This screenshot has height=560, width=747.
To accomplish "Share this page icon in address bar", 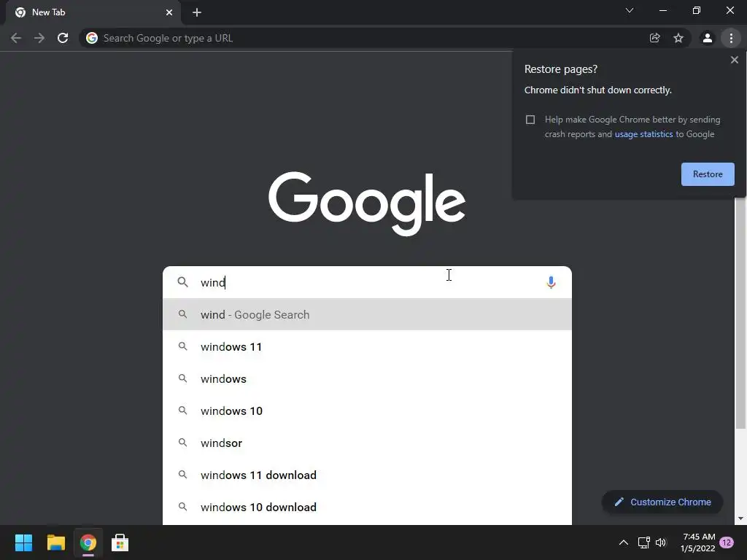I will coord(654,38).
